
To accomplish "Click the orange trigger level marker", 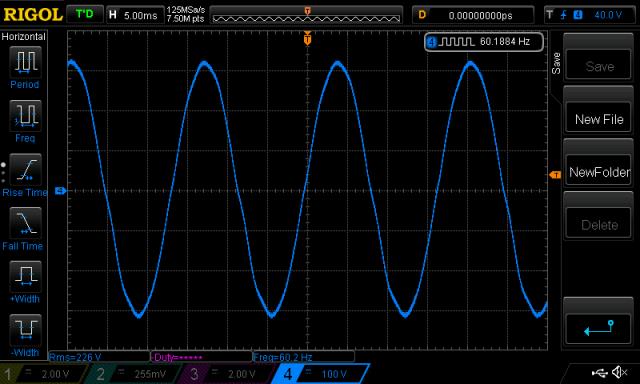I will (x=555, y=175).
